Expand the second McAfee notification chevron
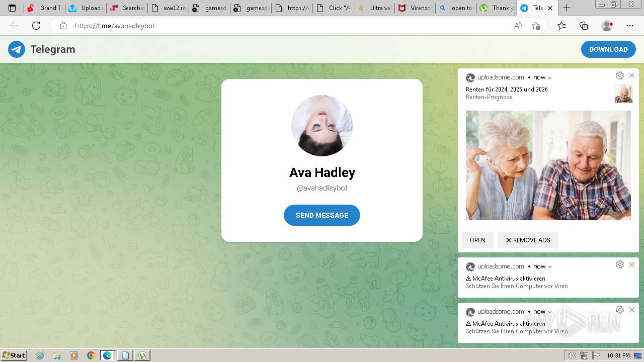 tap(550, 312)
